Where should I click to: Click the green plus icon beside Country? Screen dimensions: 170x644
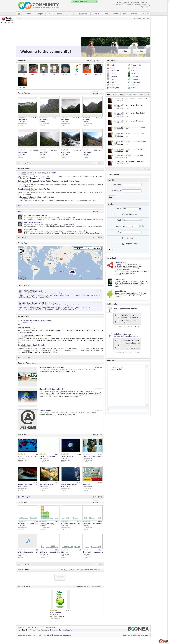143,226
